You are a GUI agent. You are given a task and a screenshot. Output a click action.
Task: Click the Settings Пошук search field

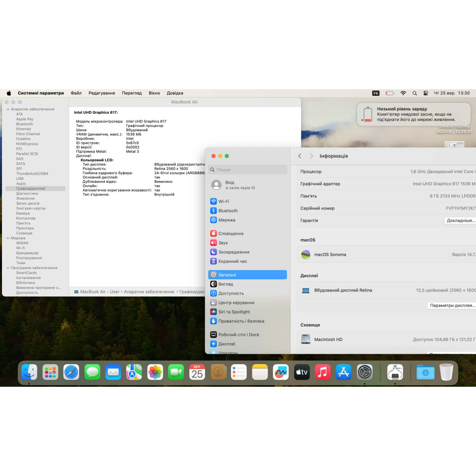[x=248, y=170]
